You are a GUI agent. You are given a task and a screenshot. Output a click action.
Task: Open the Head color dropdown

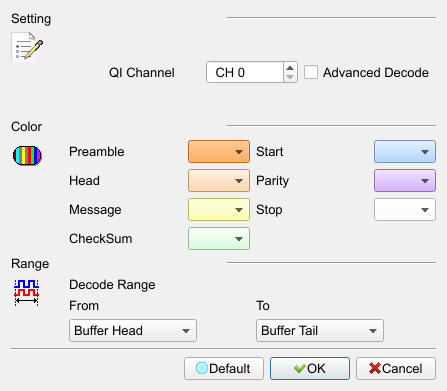point(219,181)
